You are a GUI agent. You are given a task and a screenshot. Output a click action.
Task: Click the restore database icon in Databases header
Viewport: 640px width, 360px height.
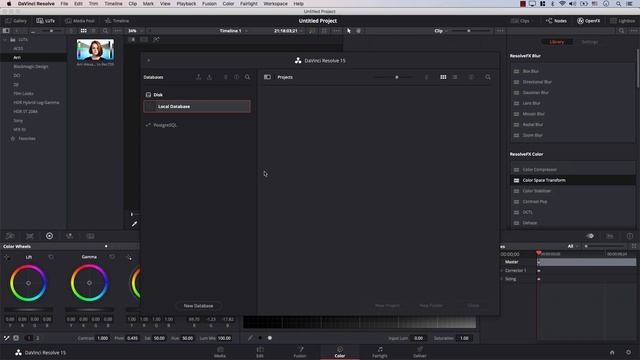point(209,77)
